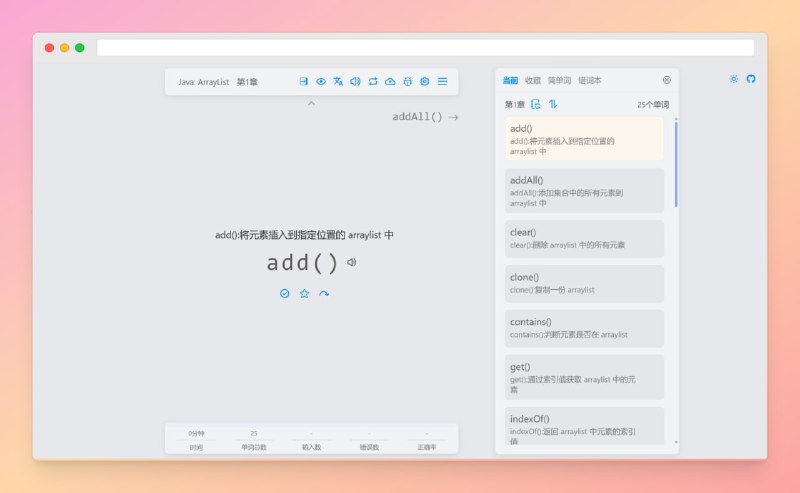The width and height of the screenshot is (800, 493).
Task: Click the green maximize window button
Action: [x=80, y=47]
